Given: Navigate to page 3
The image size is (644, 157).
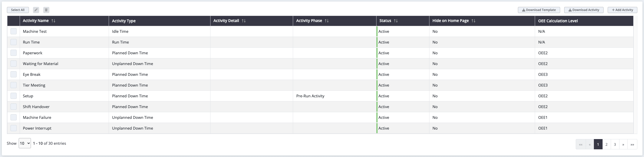Looking at the screenshot, I should 615,144.
